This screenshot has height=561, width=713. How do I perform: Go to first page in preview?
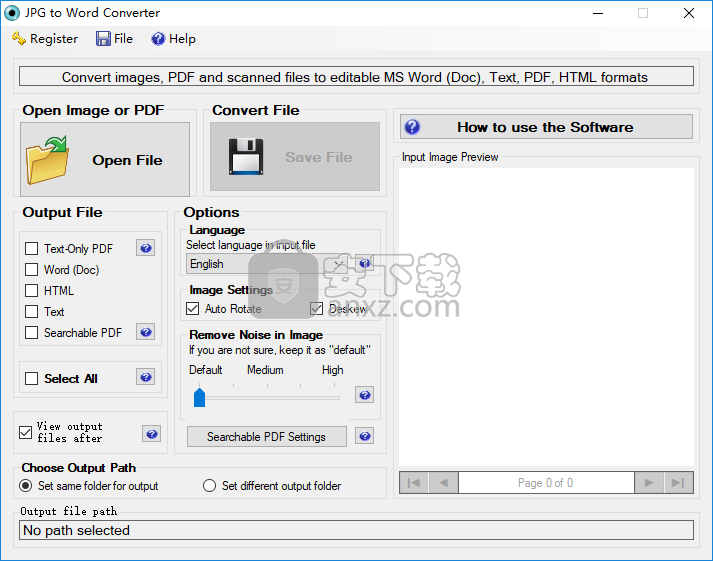(x=414, y=482)
